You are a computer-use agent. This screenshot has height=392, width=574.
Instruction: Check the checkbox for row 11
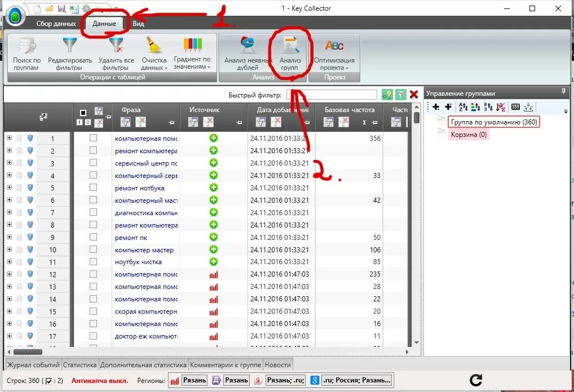(x=94, y=262)
